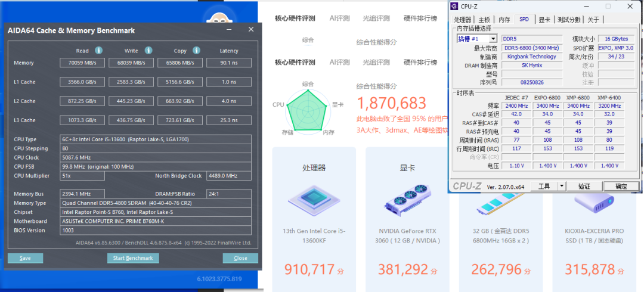Click the version text 6.1023.3775.819

tap(219, 279)
